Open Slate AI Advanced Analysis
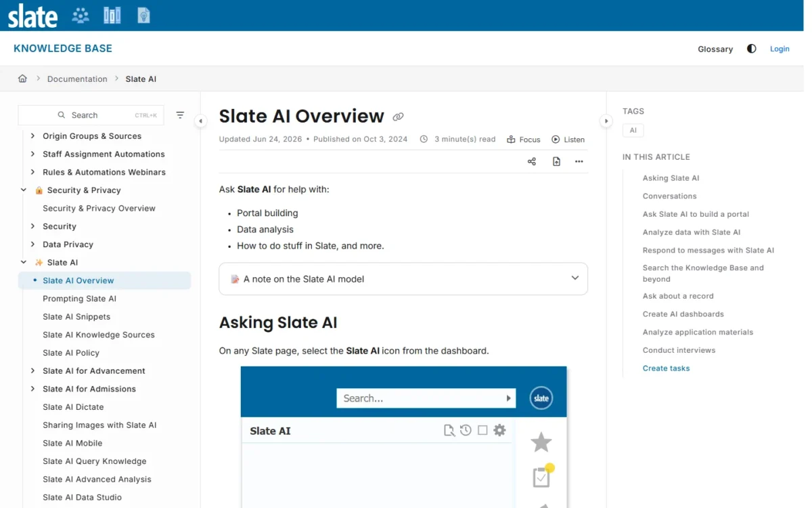This screenshot has width=812, height=508. (97, 480)
